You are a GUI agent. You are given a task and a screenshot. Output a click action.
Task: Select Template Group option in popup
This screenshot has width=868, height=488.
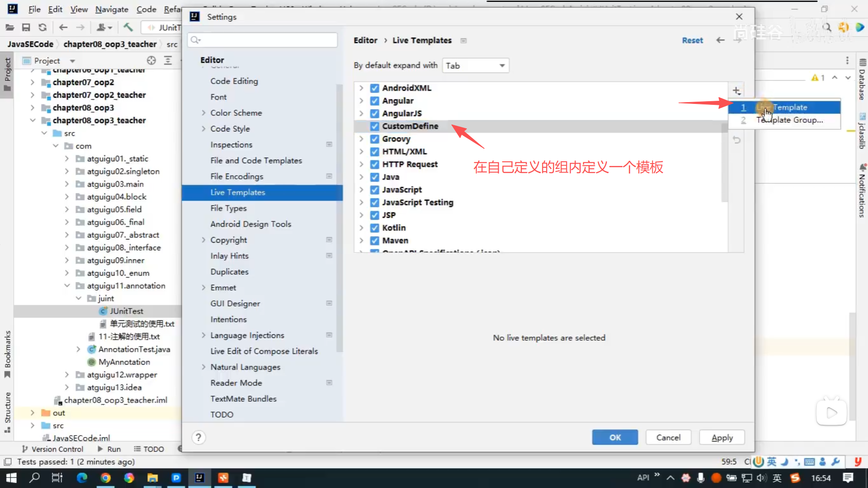coord(789,120)
